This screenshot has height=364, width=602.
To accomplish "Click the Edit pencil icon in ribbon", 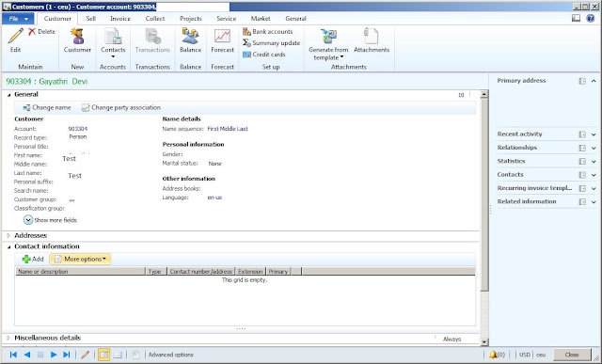I will coord(16,36).
